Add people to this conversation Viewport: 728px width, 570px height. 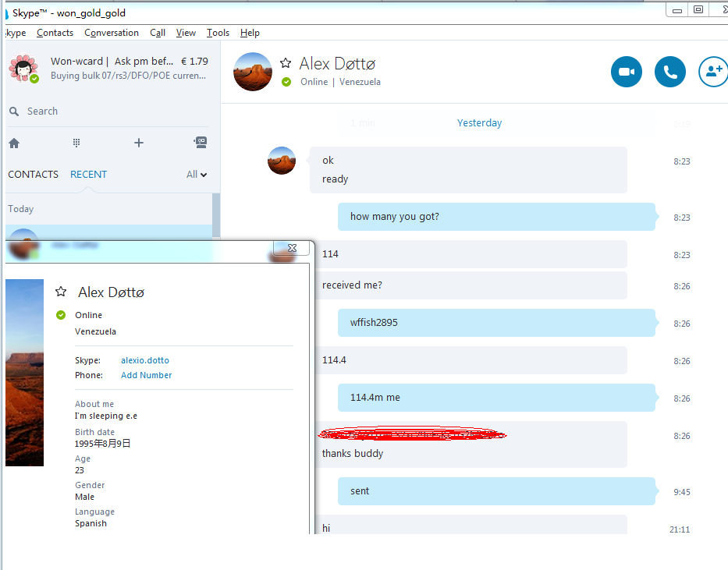[x=713, y=72]
